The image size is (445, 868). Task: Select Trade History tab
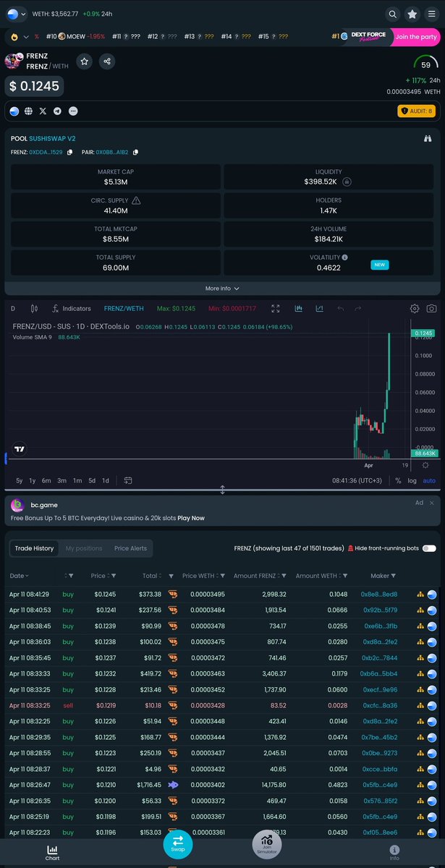(34, 548)
